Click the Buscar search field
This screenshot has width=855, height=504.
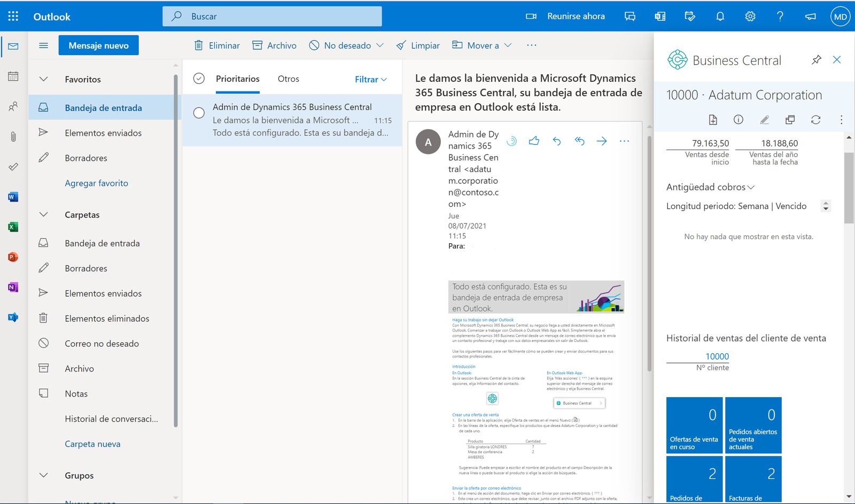coord(272,16)
